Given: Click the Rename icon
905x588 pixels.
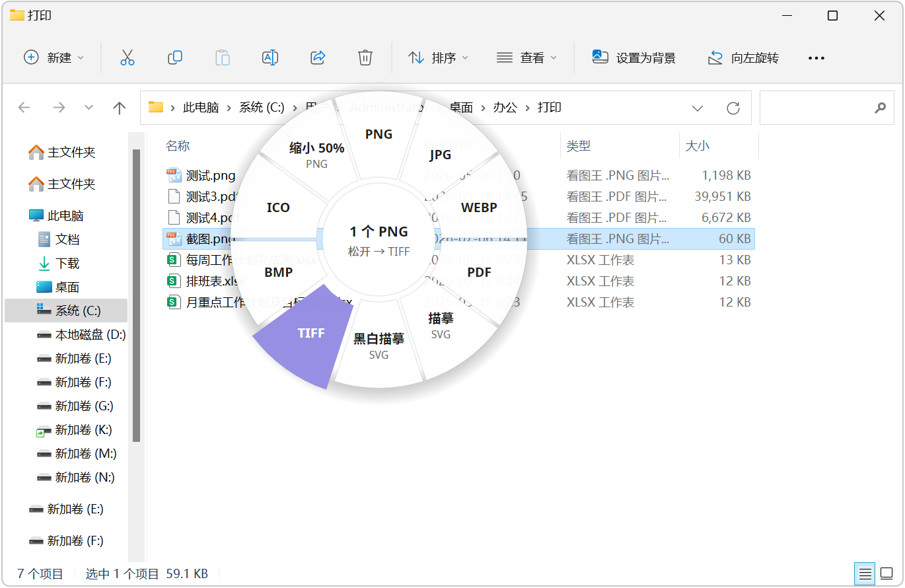Looking at the screenshot, I should tap(270, 57).
